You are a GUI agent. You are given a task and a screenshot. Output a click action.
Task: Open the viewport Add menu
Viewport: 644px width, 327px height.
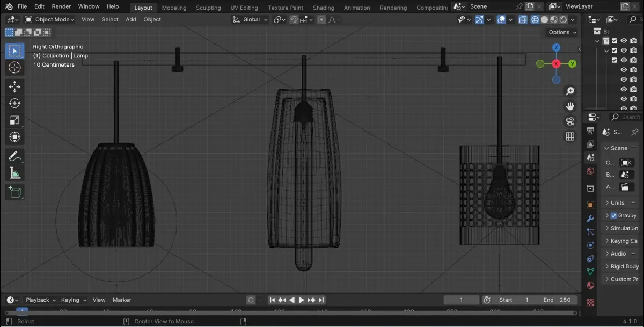pyautogui.click(x=131, y=20)
